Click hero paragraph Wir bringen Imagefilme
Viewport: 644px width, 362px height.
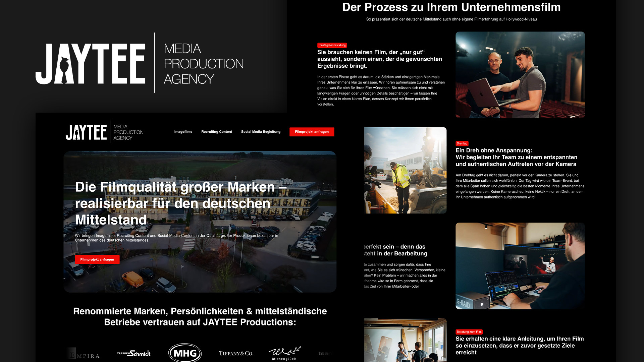tap(176, 238)
